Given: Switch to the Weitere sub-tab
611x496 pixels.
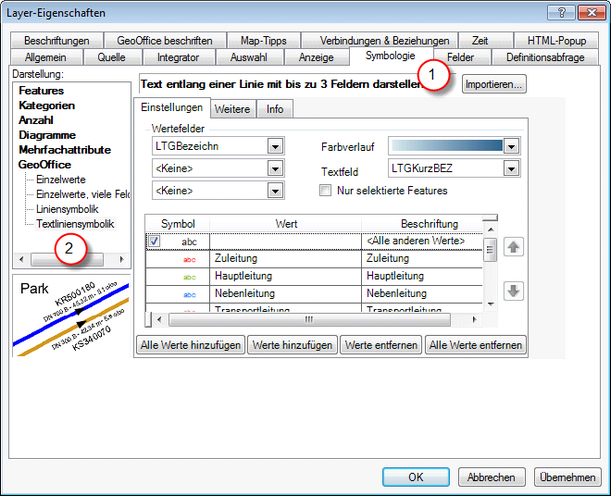Looking at the screenshot, I should [233, 109].
